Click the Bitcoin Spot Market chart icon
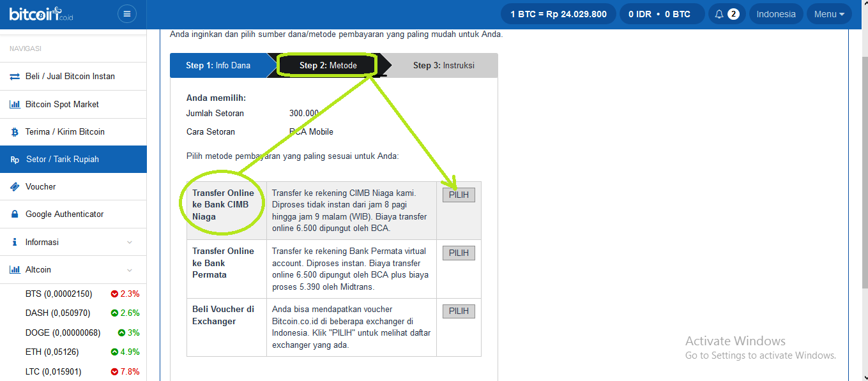Image resolution: width=868 pixels, height=381 pixels. pyautogui.click(x=15, y=104)
